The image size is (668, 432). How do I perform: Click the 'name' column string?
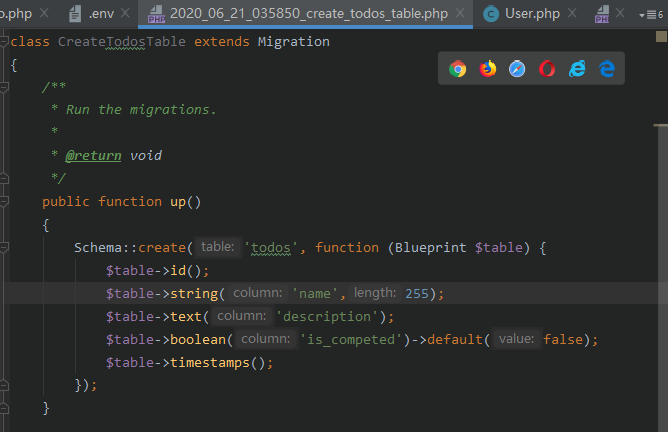click(x=314, y=293)
